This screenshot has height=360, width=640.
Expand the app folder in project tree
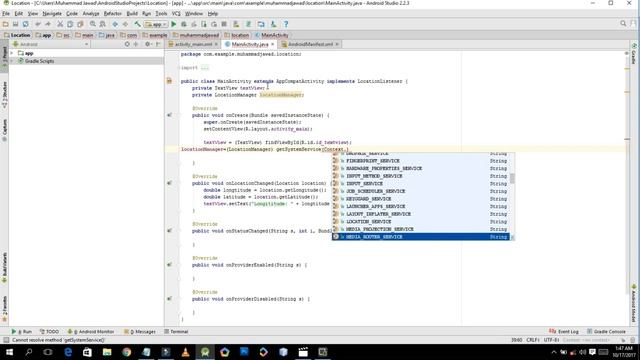tap(12, 53)
